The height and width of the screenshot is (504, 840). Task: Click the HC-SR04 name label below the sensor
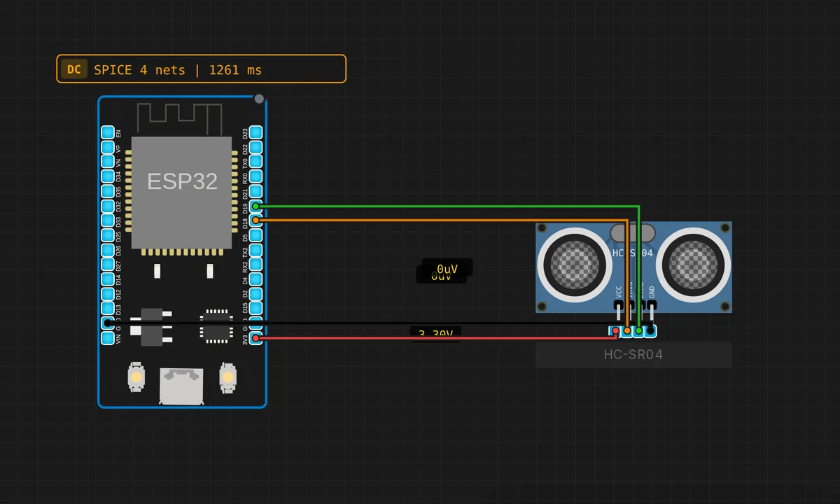[633, 355]
